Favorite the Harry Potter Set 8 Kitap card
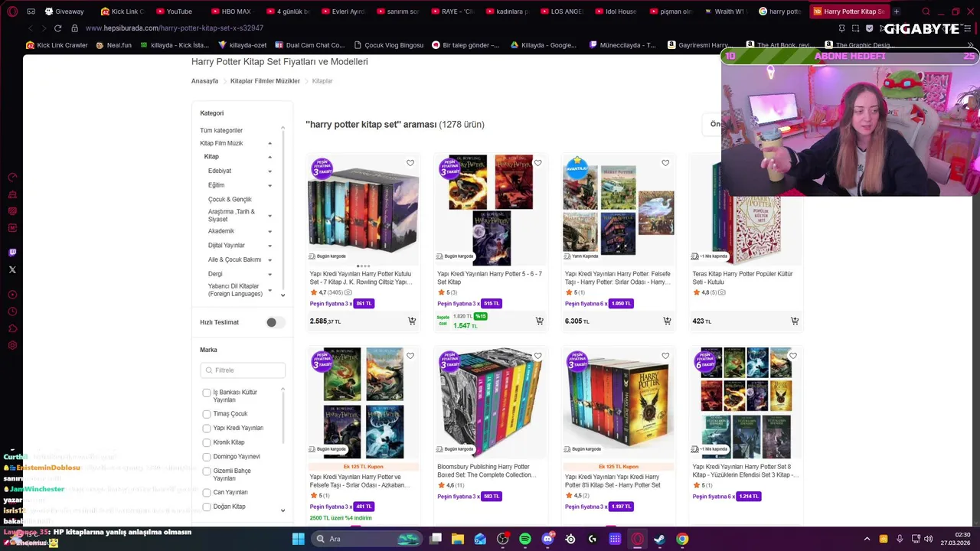 [x=792, y=356]
